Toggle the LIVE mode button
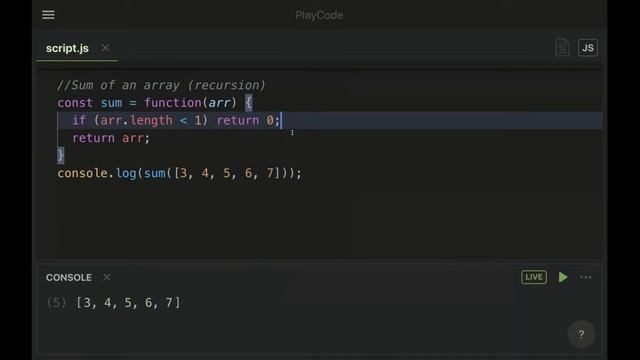This screenshot has width=640, height=360. pos(534,277)
